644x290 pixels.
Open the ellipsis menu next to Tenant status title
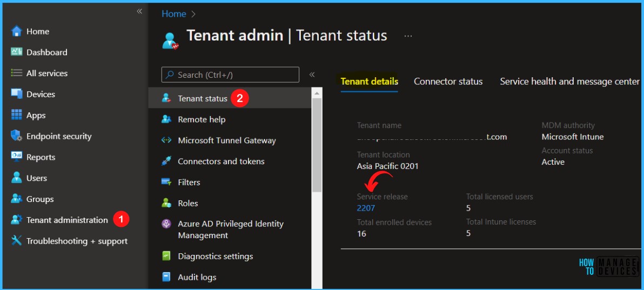click(x=407, y=36)
